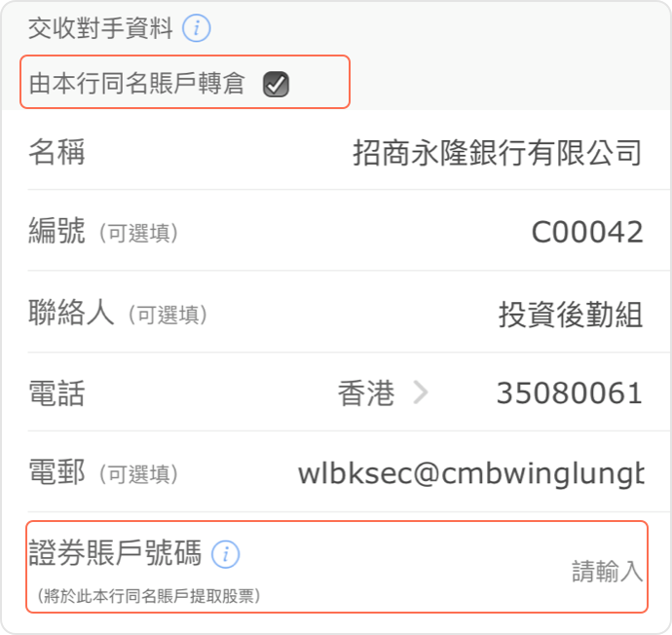
Task: Open info icon next to 證券賬戶號碼
Action: (225, 554)
